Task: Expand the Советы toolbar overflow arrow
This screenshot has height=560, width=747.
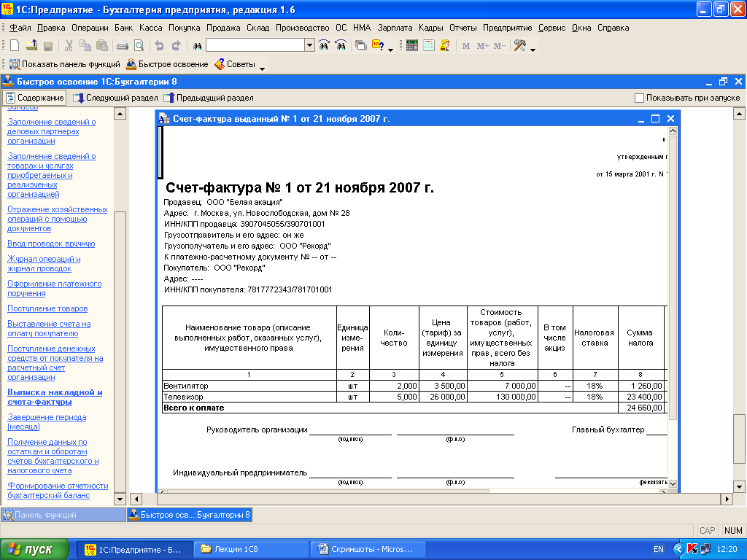Action: (262, 69)
